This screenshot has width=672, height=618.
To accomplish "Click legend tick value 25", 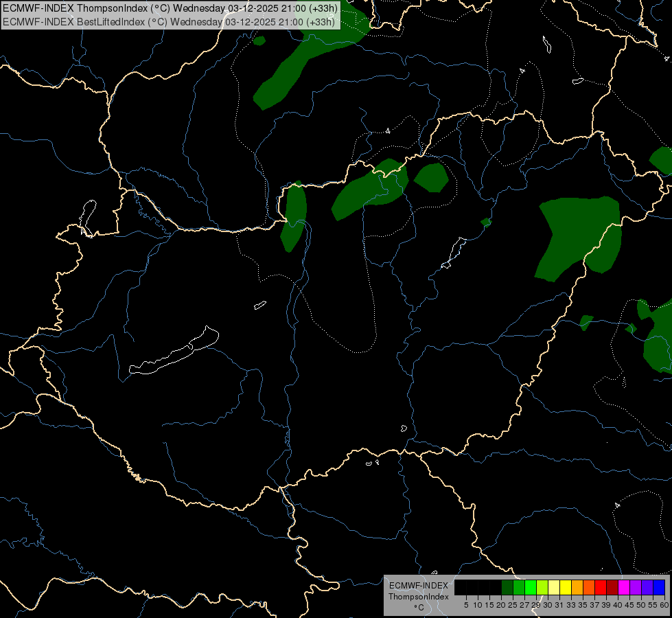I will click(x=513, y=605).
